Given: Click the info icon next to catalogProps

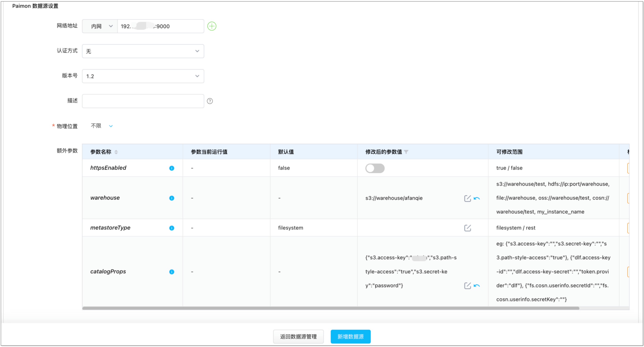Looking at the screenshot, I should point(172,272).
